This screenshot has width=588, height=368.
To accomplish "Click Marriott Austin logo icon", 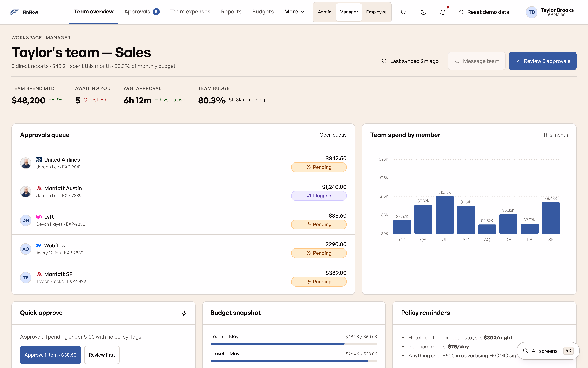I will click(x=39, y=188).
